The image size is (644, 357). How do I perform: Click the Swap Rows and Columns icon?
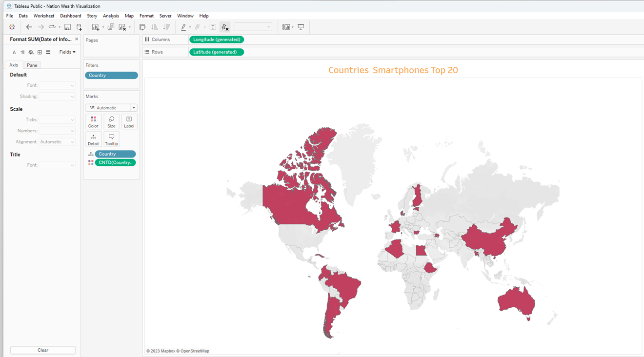click(142, 27)
